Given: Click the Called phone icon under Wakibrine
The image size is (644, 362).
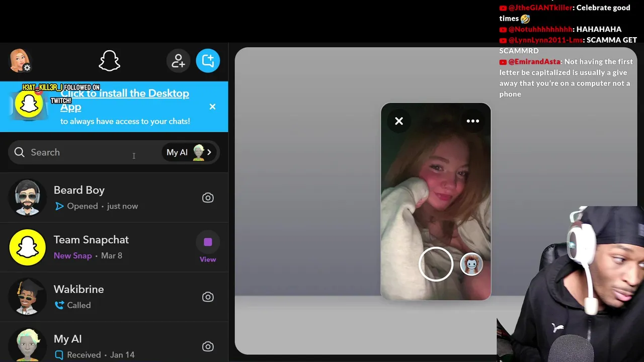Looking at the screenshot, I should tap(59, 305).
